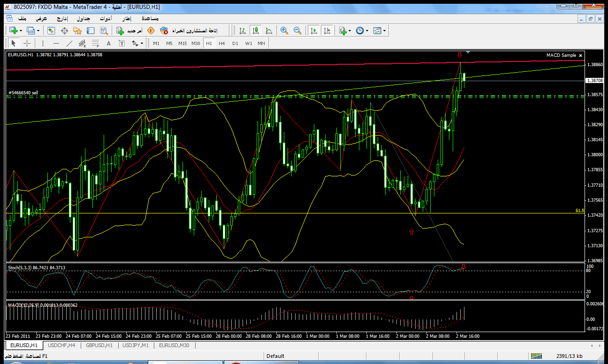Screen dimensions: 608x364
Task: Zoom in on the chart
Action: pos(284,30)
